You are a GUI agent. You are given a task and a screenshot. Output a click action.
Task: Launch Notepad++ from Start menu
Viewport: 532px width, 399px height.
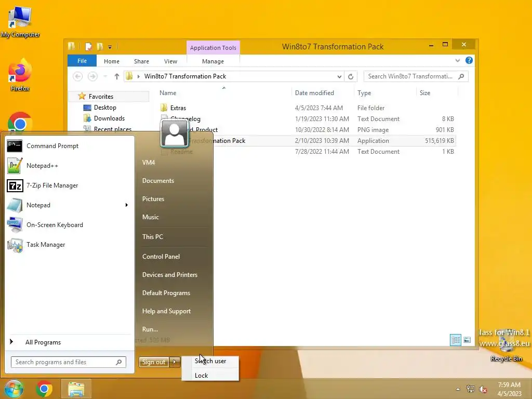point(69,166)
